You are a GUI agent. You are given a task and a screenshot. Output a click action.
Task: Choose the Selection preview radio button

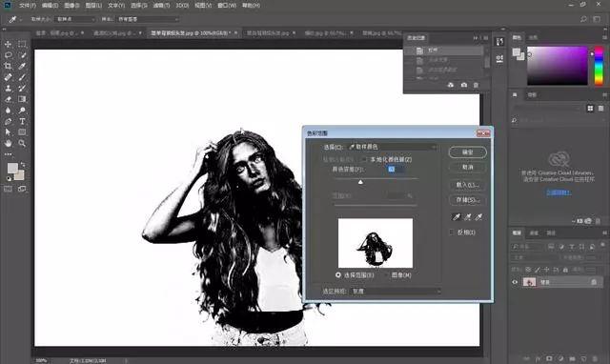[x=338, y=275]
